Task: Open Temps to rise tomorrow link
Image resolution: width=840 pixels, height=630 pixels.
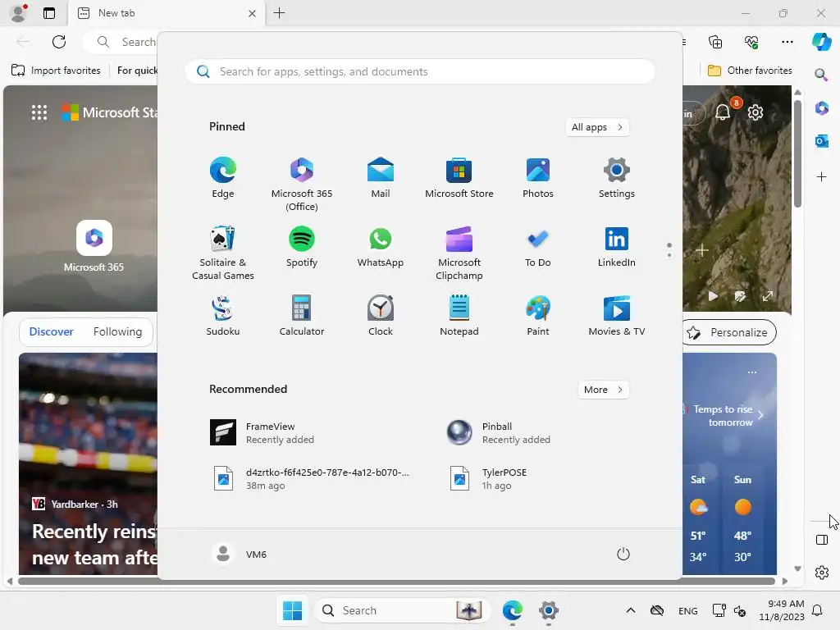Action: click(724, 415)
